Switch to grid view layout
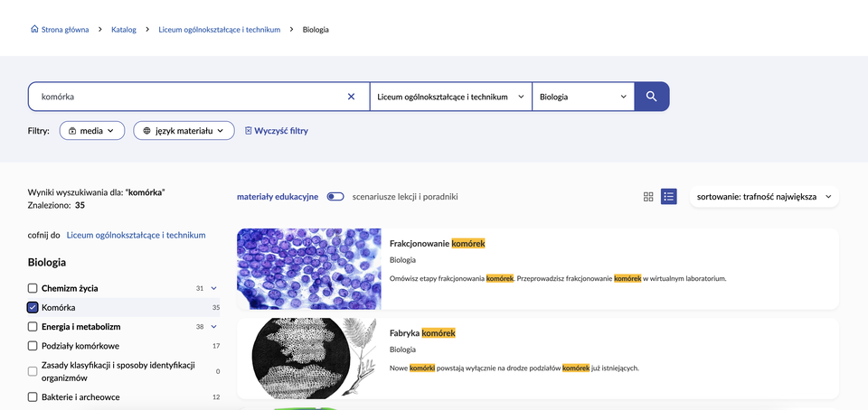Viewport: 868px width, 410px height. tap(648, 197)
